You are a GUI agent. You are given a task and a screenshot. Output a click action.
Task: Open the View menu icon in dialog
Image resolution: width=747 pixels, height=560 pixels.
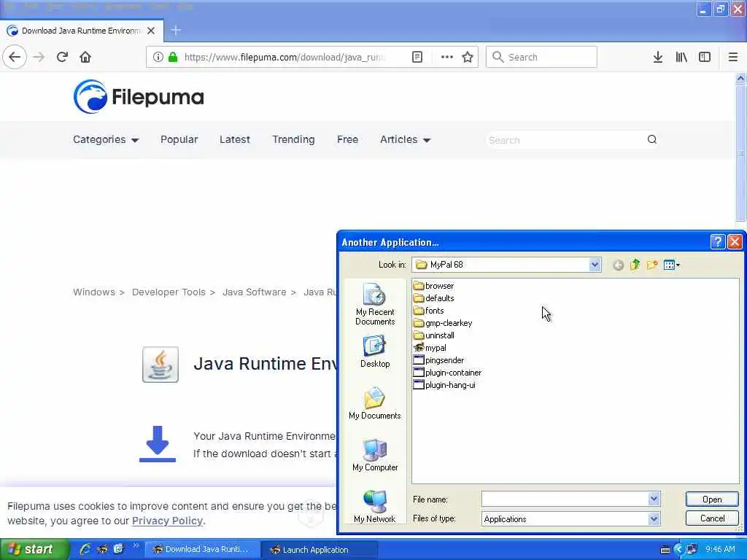pyautogui.click(x=671, y=265)
